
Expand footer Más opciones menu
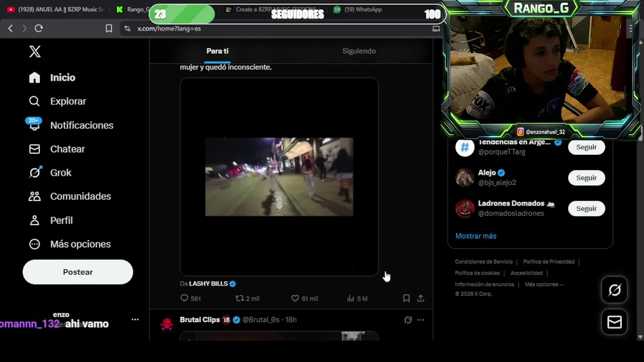click(544, 284)
